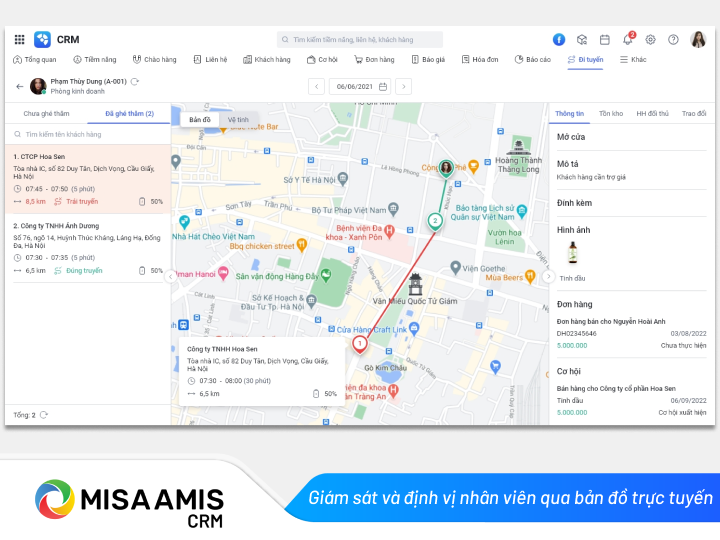Viewport: 720px width, 540px height.
Task: Go to the next date arrow
Action: pos(403,87)
